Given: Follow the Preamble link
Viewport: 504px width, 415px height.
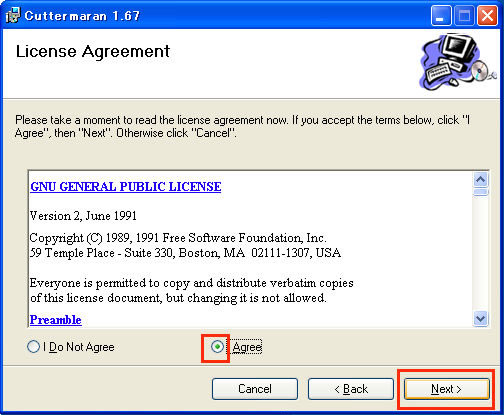Looking at the screenshot, I should pos(56,320).
